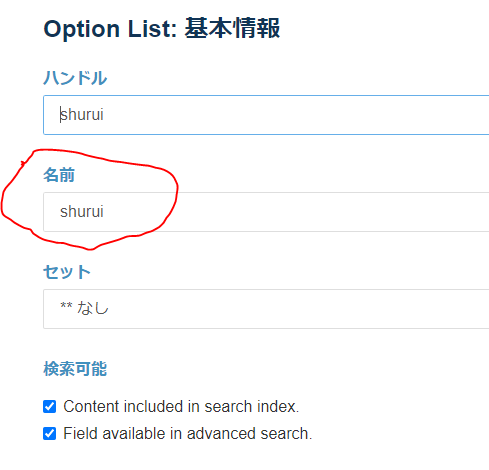
Task: Focus the ハンドル input field
Action: click(x=266, y=115)
